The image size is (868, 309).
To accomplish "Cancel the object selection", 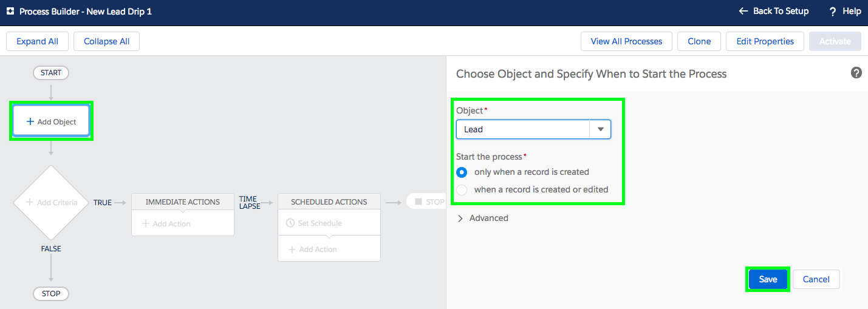I will [816, 279].
